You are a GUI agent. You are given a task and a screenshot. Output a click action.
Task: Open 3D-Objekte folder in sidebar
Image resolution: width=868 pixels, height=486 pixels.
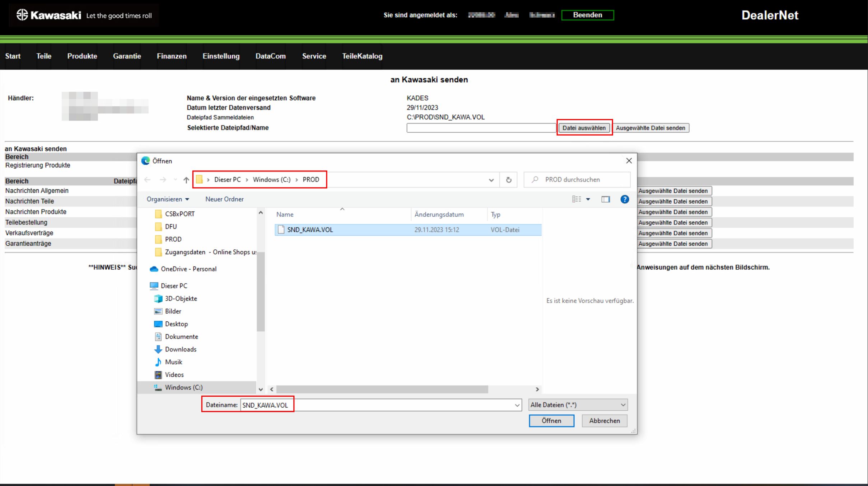[181, 298]
